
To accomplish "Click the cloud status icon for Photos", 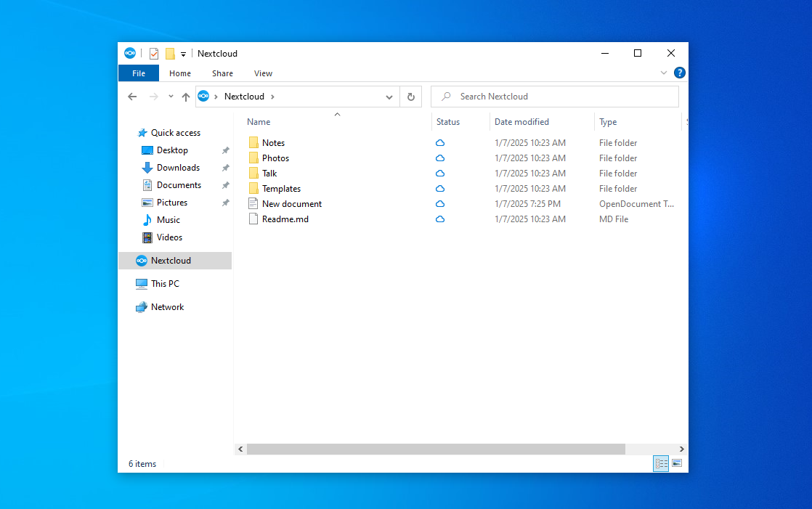I will tap(440, 158).
